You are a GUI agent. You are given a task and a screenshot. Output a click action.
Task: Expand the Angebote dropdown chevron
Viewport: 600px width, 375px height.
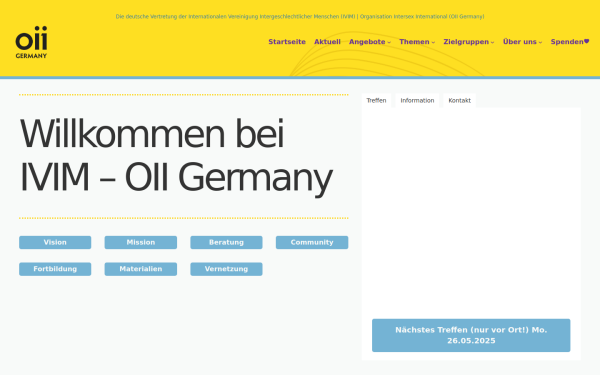pos(389,42)
